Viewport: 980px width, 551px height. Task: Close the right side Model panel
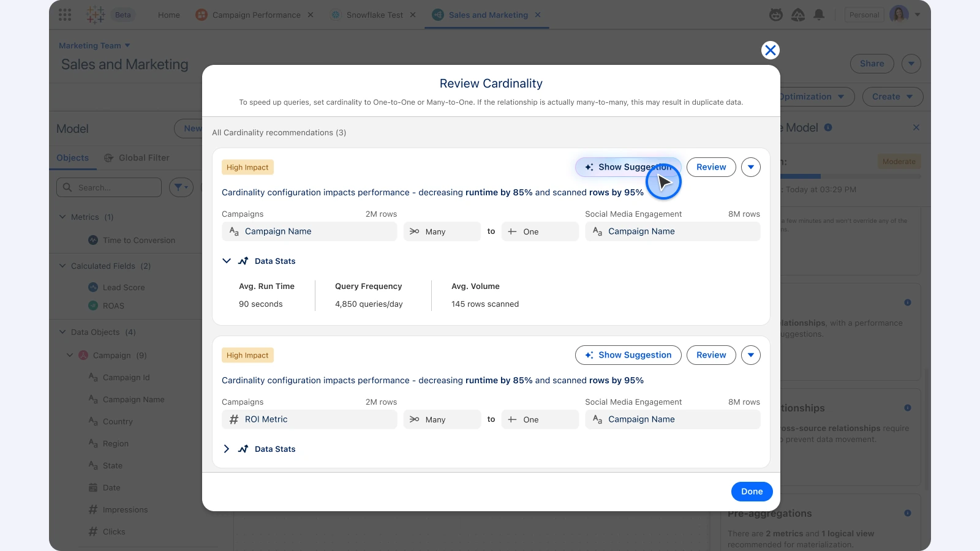click(916, 127)
